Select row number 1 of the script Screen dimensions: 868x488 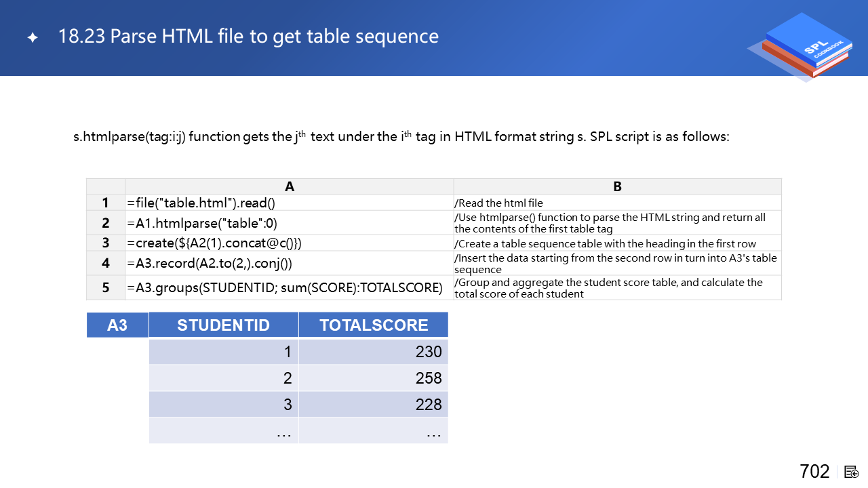click(106, 203)
